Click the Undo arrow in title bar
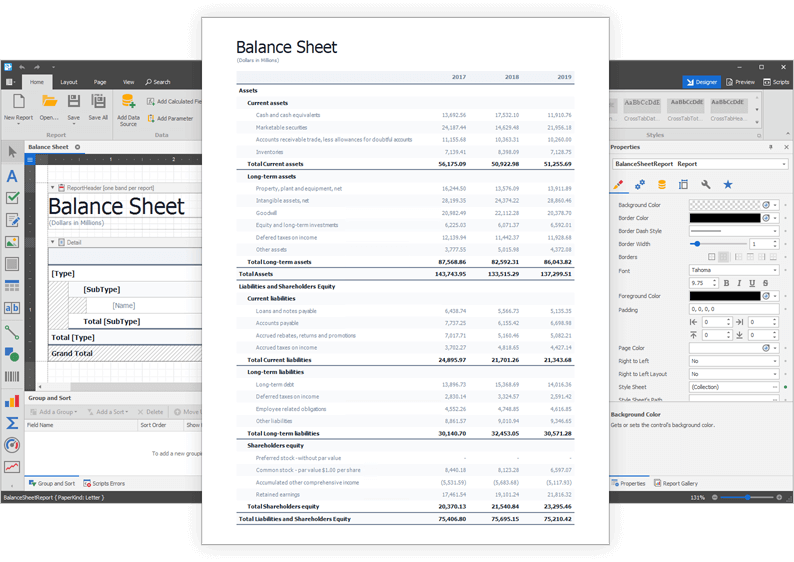Screen dimensions: 794x562 point(22,67)
